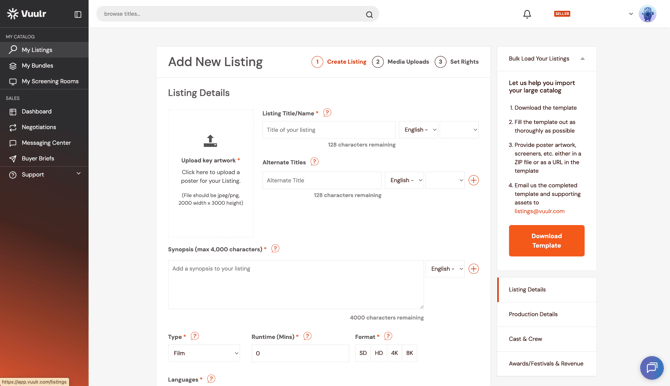Screen dimensions: 670x386
Task: Go to step 3 Set Rights
Action: pos(456,62)
